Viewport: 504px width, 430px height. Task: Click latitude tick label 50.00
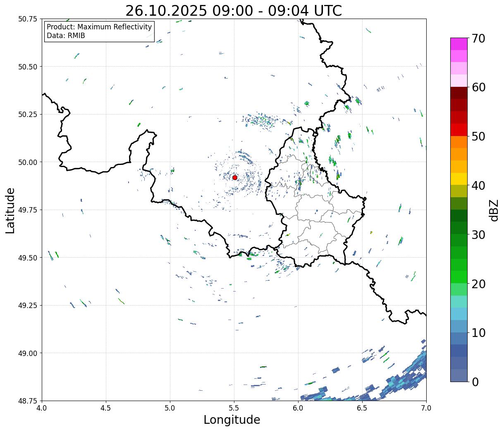pos(27,162)
